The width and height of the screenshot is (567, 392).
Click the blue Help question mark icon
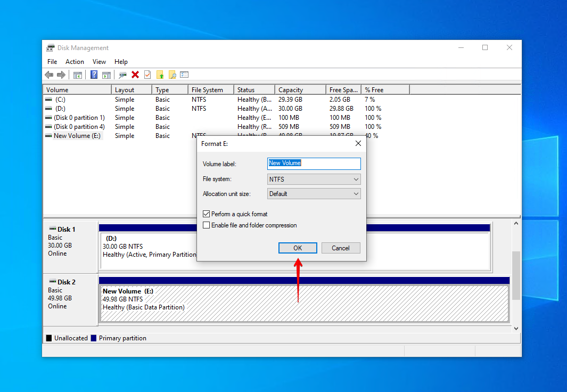pos(94,75)
